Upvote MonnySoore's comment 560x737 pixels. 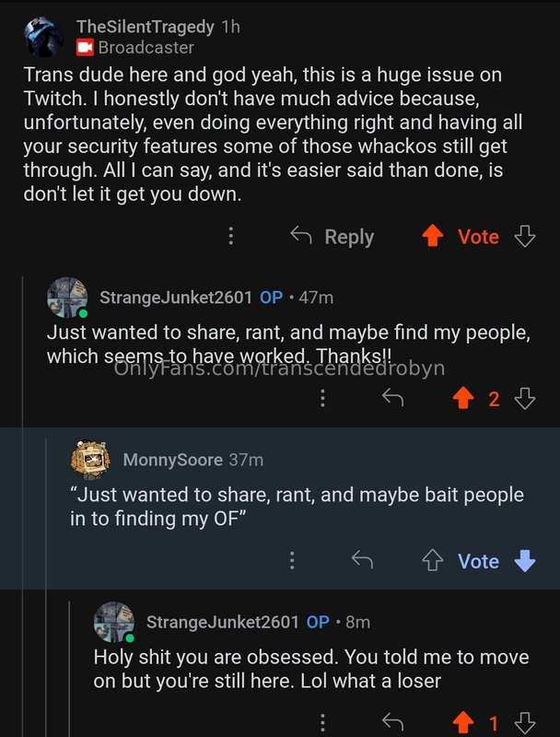tap(432, 561)
